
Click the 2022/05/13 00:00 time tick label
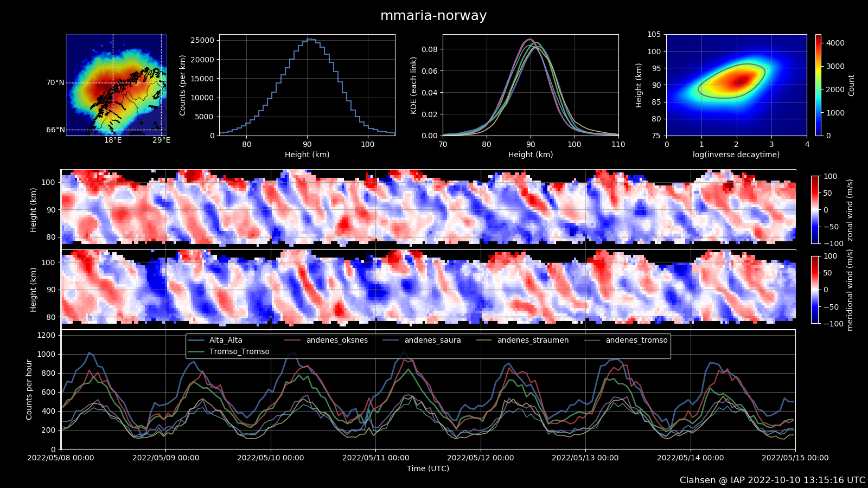[585, 458]
